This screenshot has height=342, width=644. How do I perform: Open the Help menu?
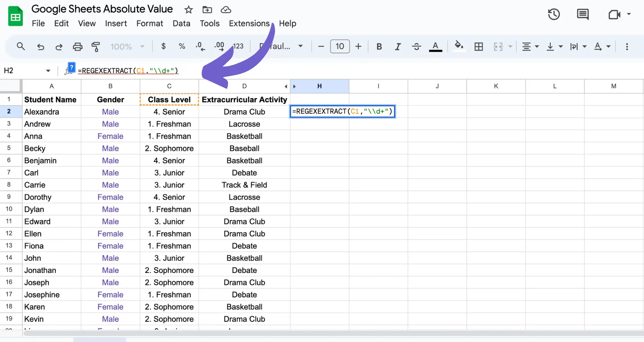287,23
